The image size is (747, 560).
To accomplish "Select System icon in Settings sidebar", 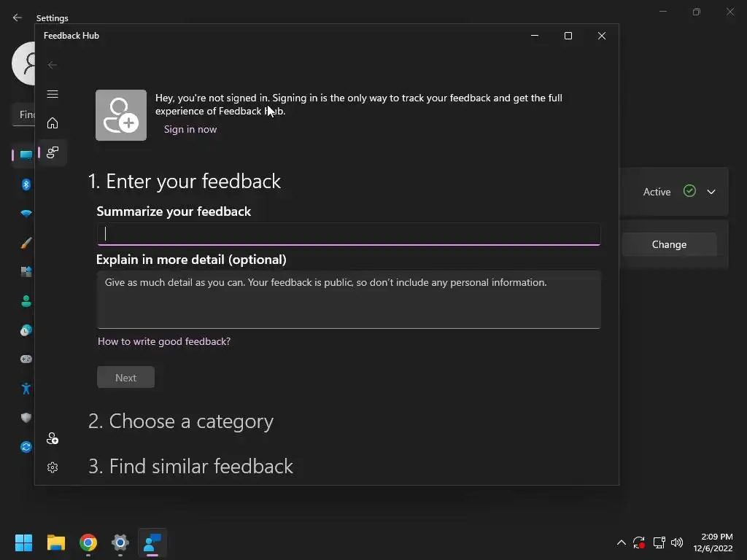I will (x=26, y=155).
